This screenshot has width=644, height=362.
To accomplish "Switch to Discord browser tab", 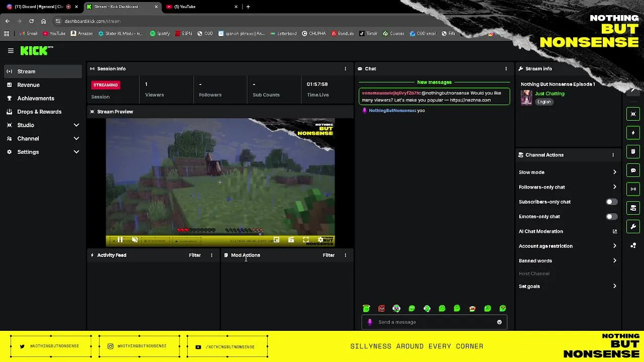I will [41, 7].
